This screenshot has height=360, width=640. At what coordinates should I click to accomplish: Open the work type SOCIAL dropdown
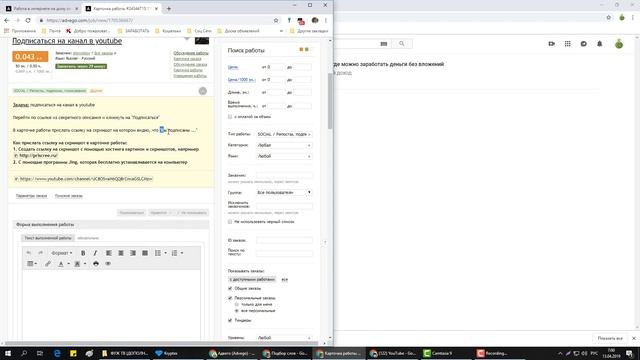click(284, 134)
